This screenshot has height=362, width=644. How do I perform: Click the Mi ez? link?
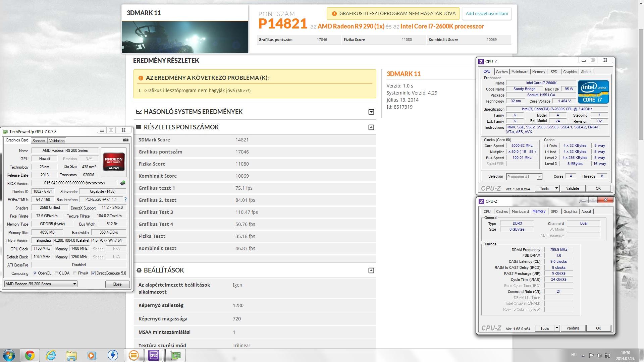(243, 91)
